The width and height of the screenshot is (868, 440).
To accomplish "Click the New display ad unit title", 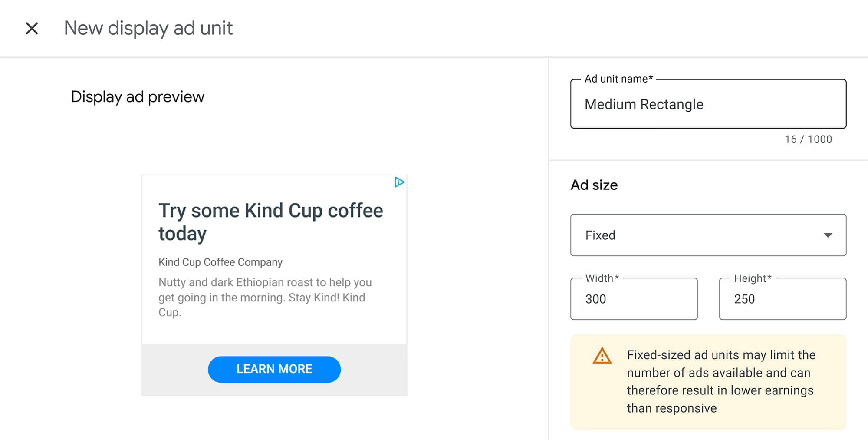I will tap(148, 28).
